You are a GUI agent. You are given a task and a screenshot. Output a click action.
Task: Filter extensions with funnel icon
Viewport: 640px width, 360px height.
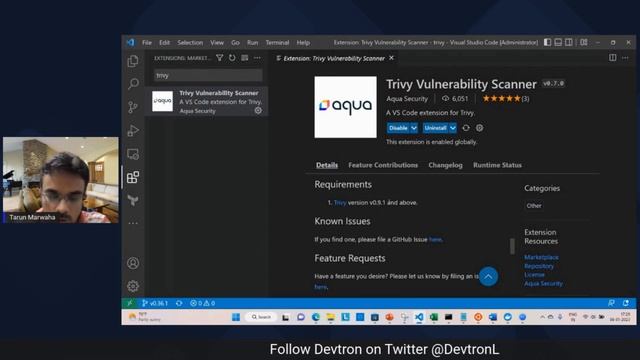[x=220, y=58]
